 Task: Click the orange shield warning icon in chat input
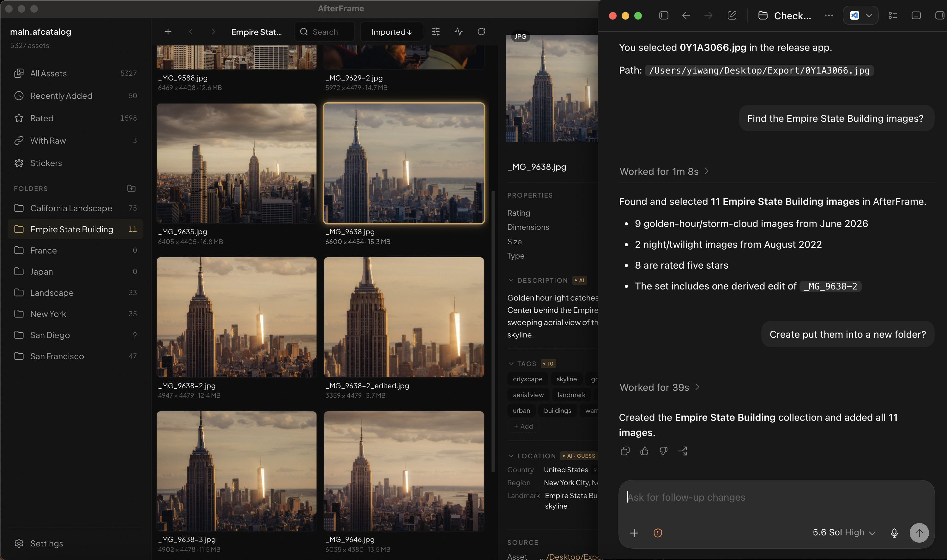pyautogui.click(x=658, y=533)
